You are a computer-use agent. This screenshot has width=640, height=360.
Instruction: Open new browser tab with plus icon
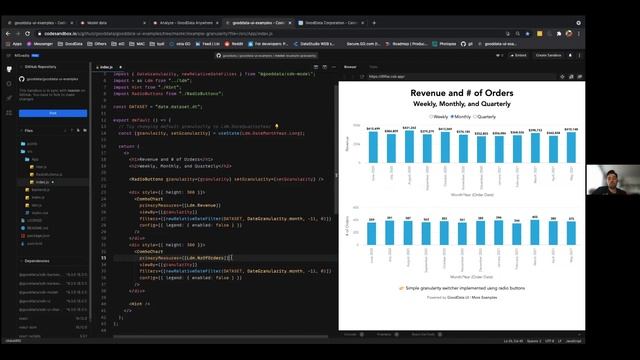point(374,23)
